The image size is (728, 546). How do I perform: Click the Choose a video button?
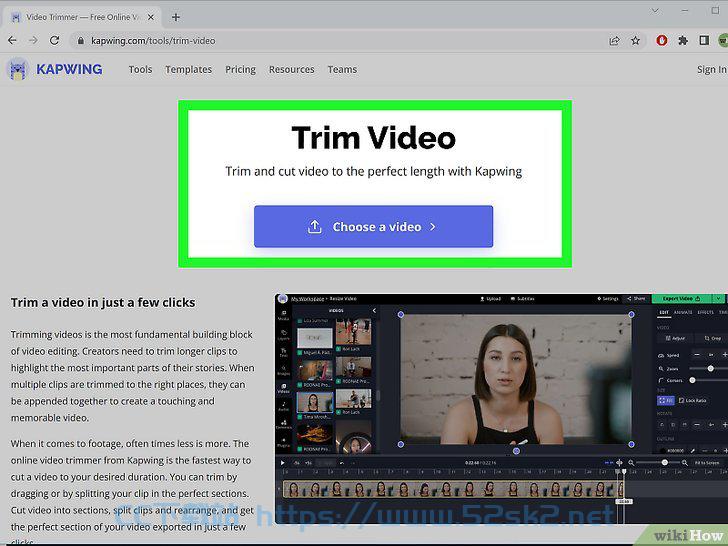point(373,227)
